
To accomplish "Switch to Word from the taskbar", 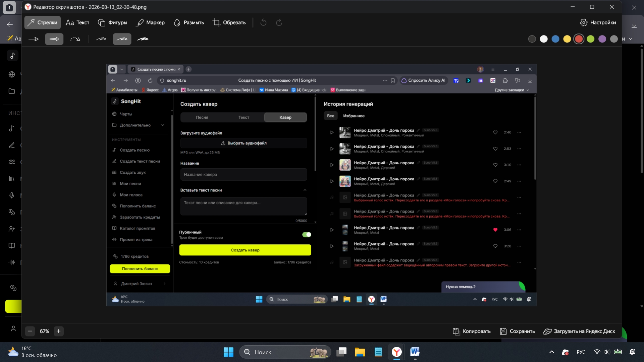I will pyautogui.click(x=415, y=352).
